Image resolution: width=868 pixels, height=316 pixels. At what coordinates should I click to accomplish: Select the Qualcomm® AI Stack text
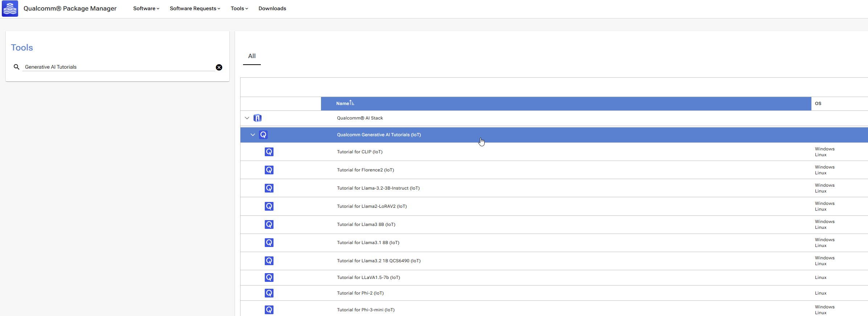360,118
